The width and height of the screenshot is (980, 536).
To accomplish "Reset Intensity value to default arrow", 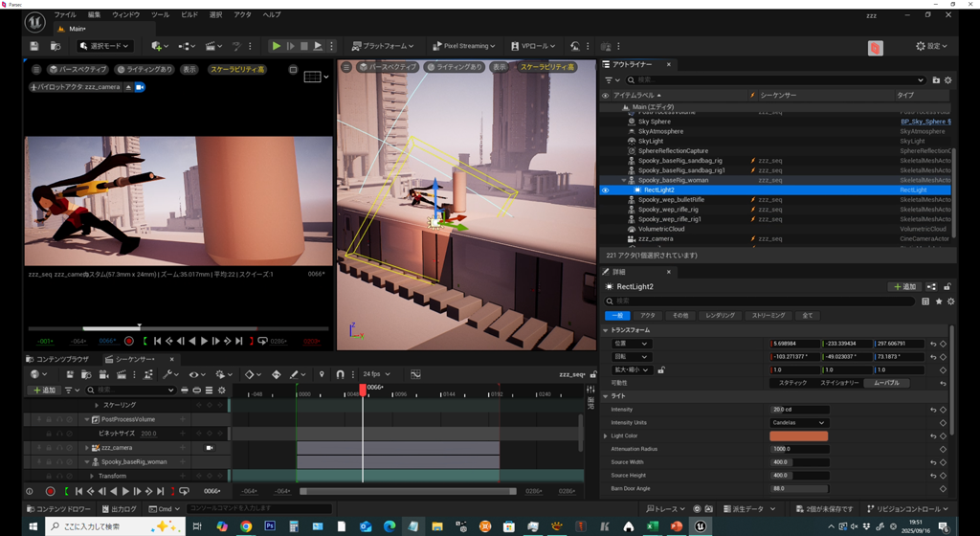I will [x=932, y=410].
